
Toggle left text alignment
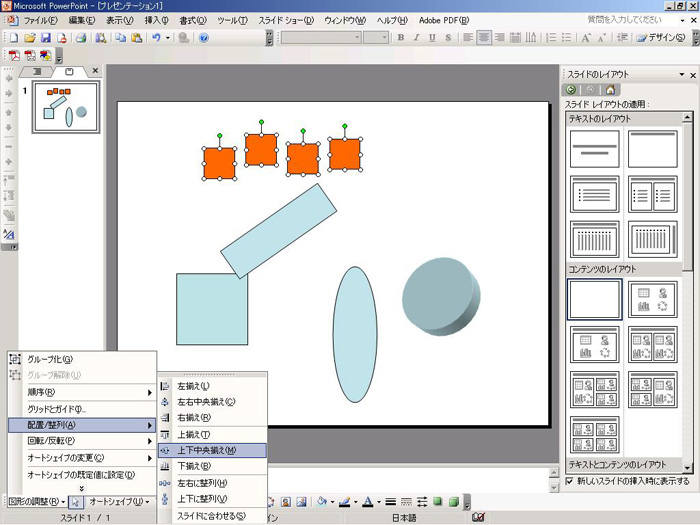[x=468, y=38]
